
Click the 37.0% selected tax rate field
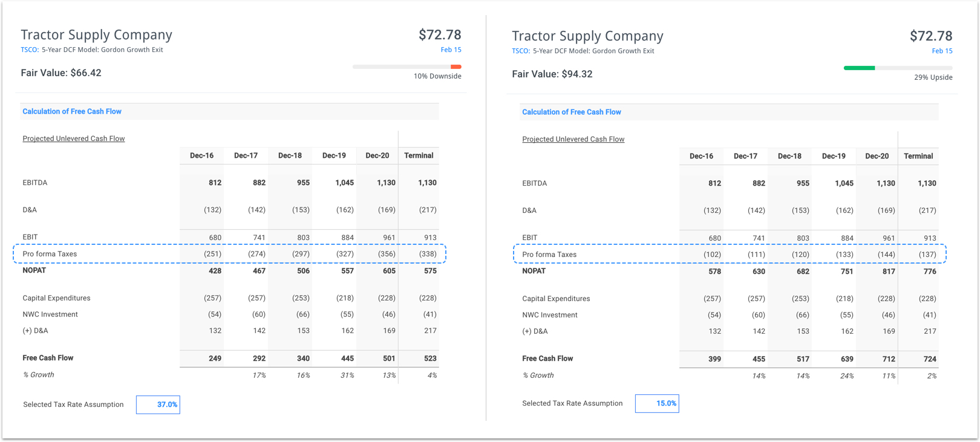click(158, 405)
